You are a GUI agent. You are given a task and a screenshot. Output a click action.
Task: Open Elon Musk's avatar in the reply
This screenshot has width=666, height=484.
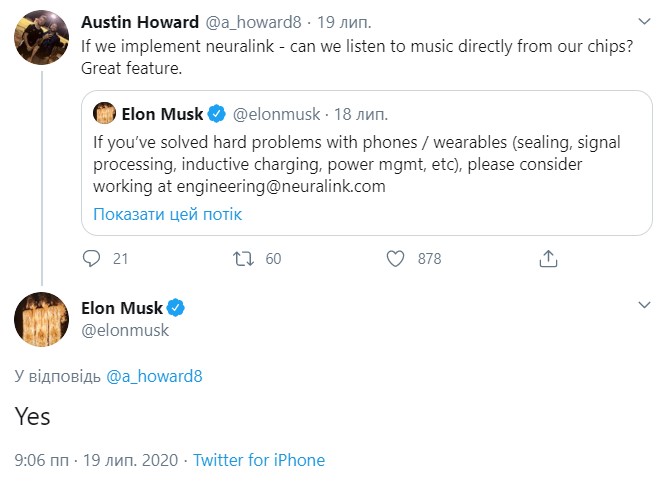pos(40,319)
